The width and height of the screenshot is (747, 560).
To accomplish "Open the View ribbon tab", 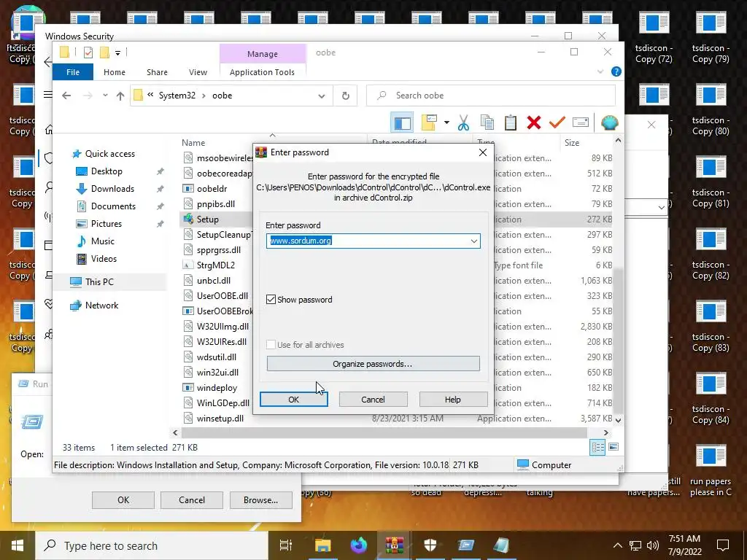I will (198, 72).
